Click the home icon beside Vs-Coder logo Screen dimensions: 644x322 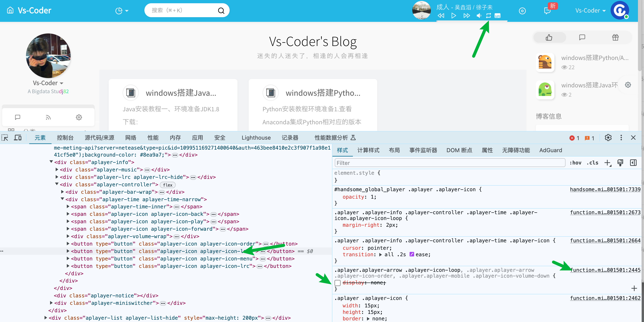pos(10,10)
